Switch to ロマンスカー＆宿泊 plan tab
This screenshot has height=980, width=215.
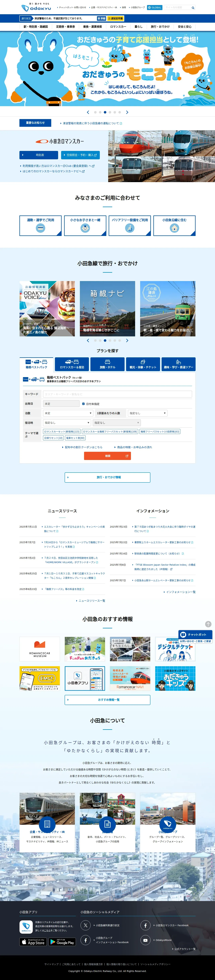(72, 364)
